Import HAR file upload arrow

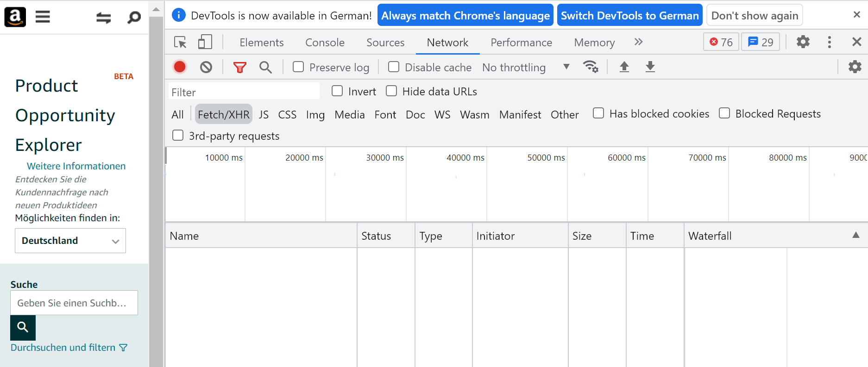point(624,67)
